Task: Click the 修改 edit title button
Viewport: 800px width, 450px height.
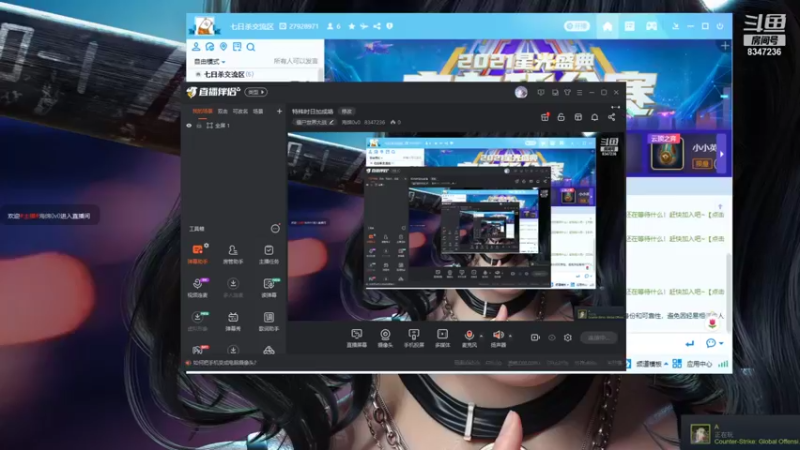Action: tap(347, 111)
